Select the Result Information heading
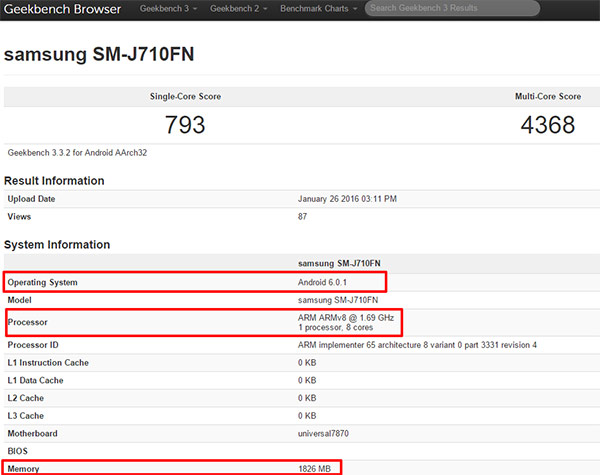 [54, 181]
